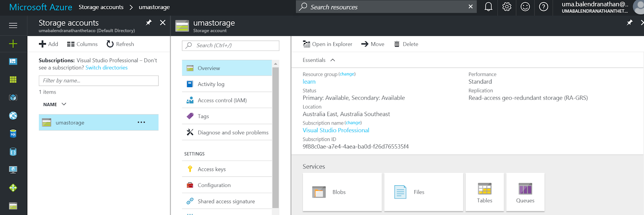Click the Switch directories link
The height and width of the screenshot is (215, 644).
106,68
